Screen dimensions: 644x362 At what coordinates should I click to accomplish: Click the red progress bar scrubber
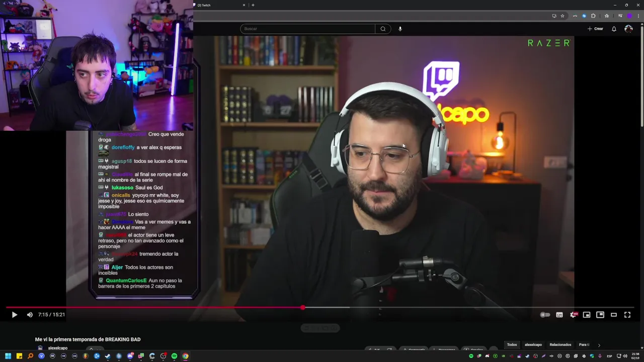[x=302, y=307]
